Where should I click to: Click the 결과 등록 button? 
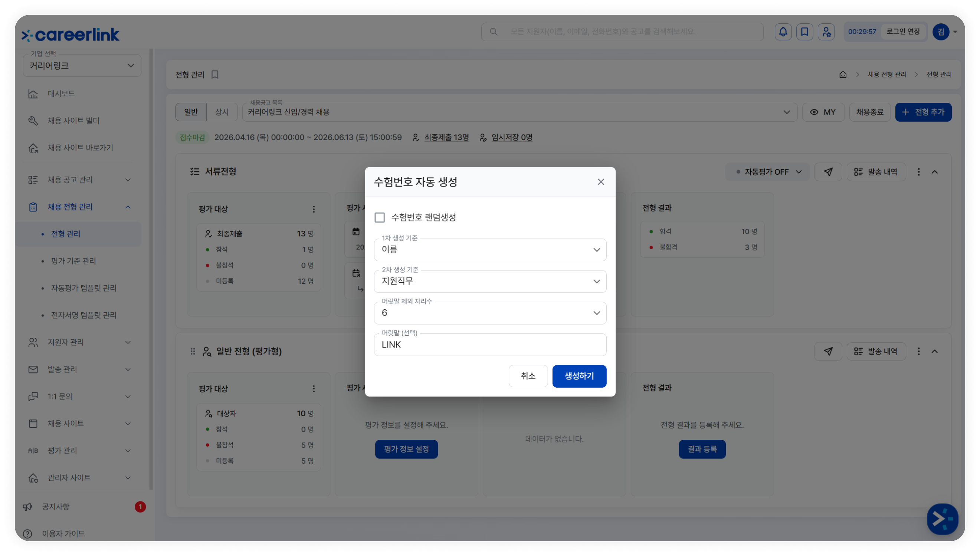coord(702,450)
